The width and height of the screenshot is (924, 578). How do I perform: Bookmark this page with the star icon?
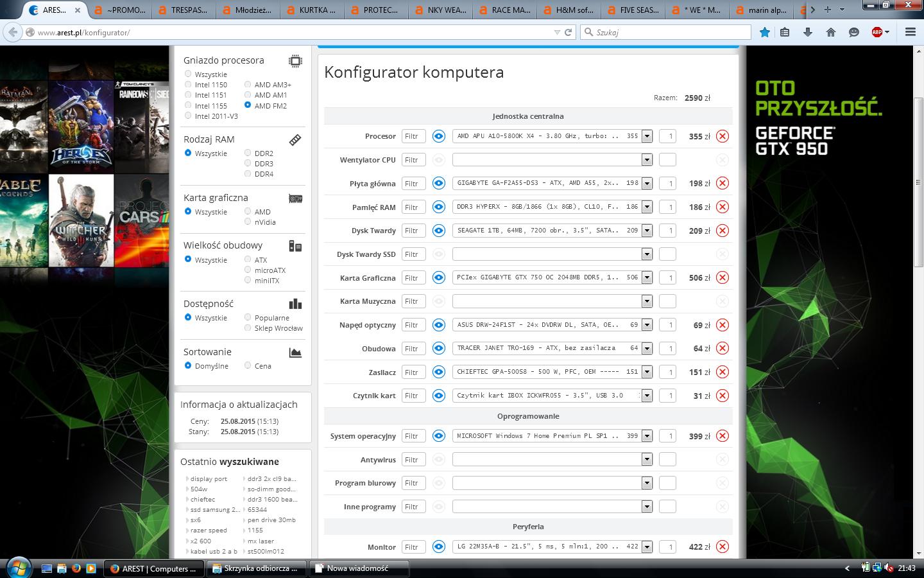(x=764, y=32)
